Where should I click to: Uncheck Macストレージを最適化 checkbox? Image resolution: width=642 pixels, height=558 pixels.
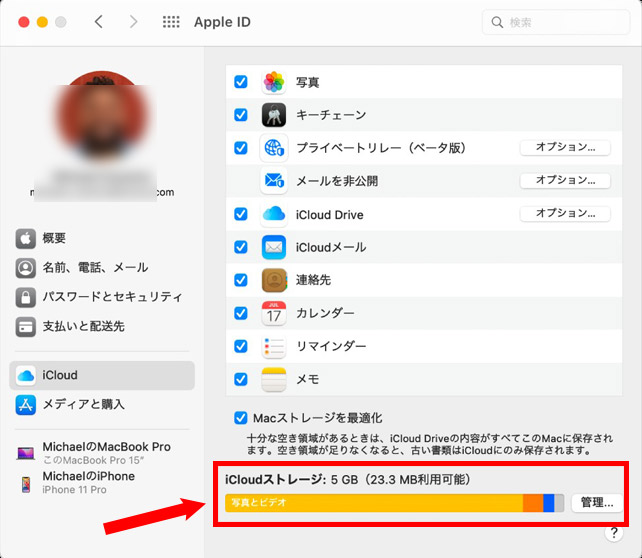pos(241,418)
